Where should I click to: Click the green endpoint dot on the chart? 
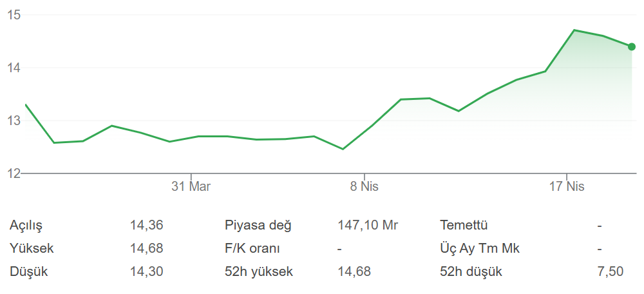point(632,46)
